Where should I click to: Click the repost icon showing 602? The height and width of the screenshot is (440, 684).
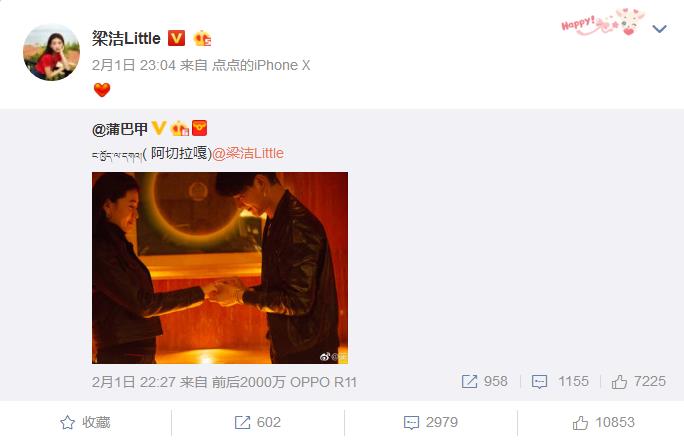243,422
